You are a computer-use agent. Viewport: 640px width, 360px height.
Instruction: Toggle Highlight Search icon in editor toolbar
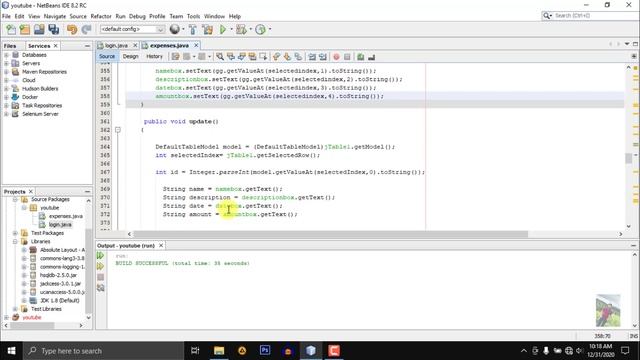click(252, 57)
